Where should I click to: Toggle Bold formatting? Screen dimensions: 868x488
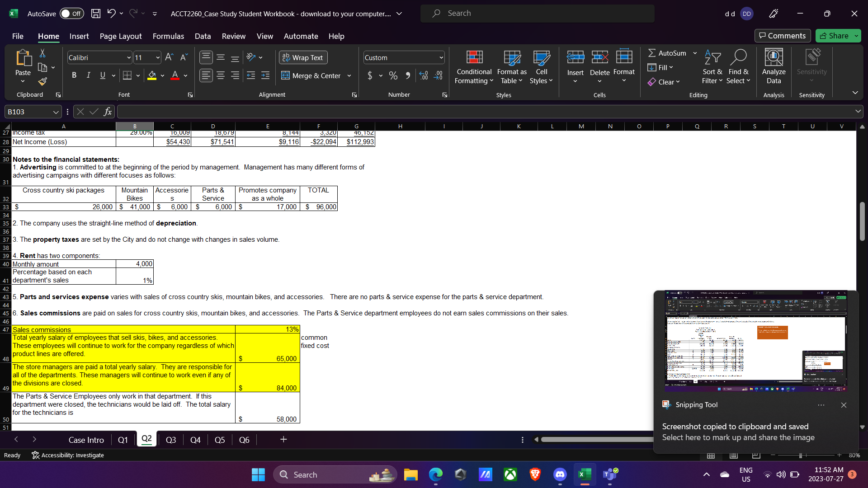click(74, 75)
